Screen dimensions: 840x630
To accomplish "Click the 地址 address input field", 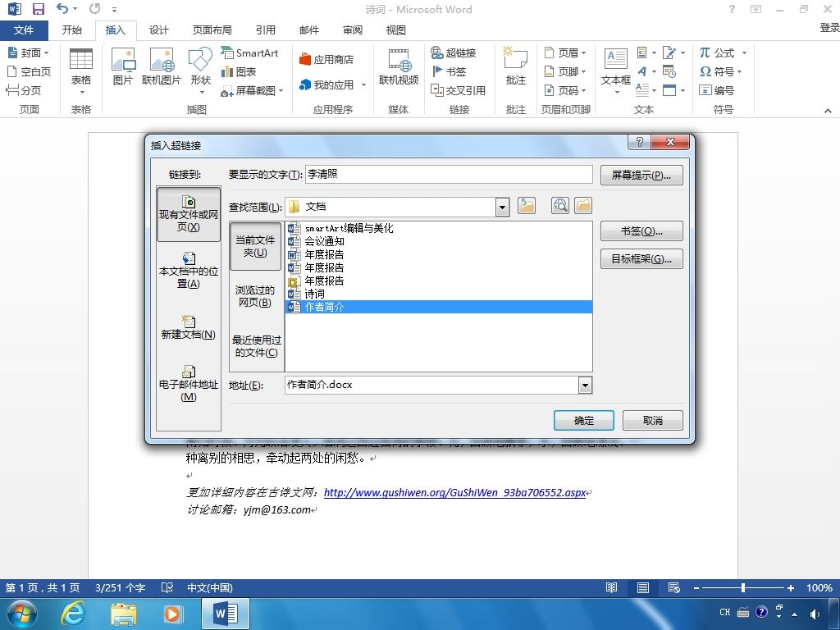I will 431,386.
